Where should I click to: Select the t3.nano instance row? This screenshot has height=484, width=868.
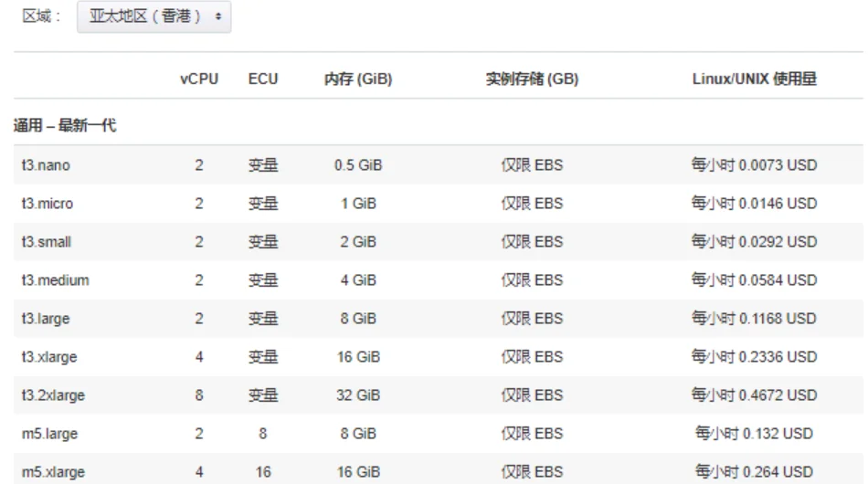[x=46, y=165]
